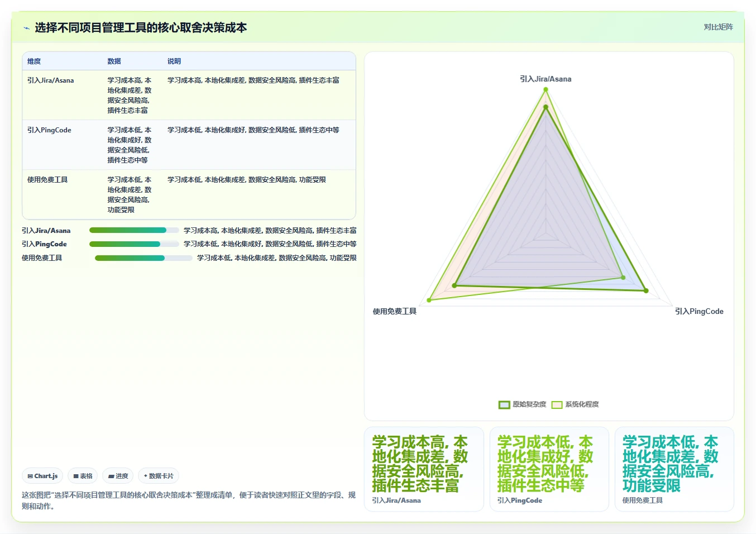Click the progress bar for 引入PingCode

(x=134, y=244)
